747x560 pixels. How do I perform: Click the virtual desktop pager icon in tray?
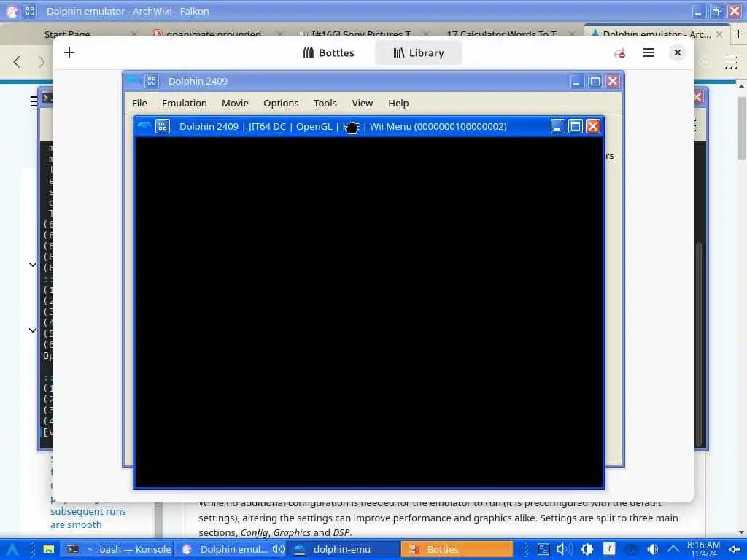click(543, 549)
